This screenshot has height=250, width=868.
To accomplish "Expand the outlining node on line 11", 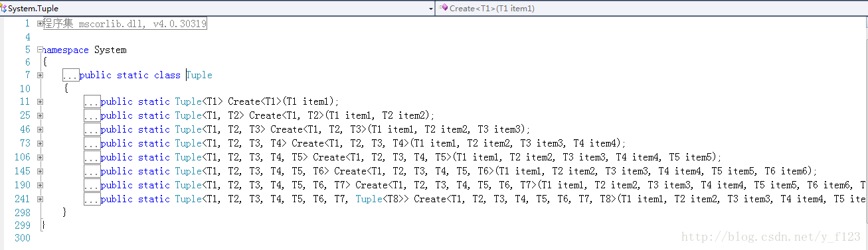I will pos(41,101).
